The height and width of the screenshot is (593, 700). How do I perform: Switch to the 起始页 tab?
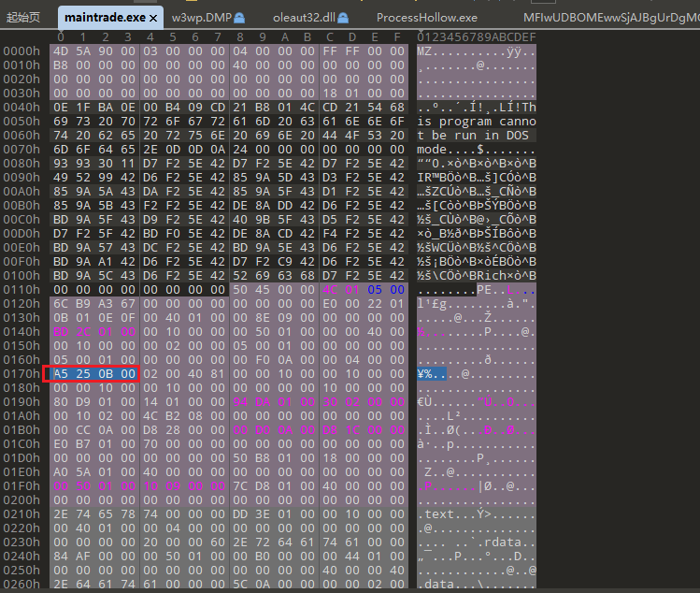pyautogui.click(x=23, y=18)
